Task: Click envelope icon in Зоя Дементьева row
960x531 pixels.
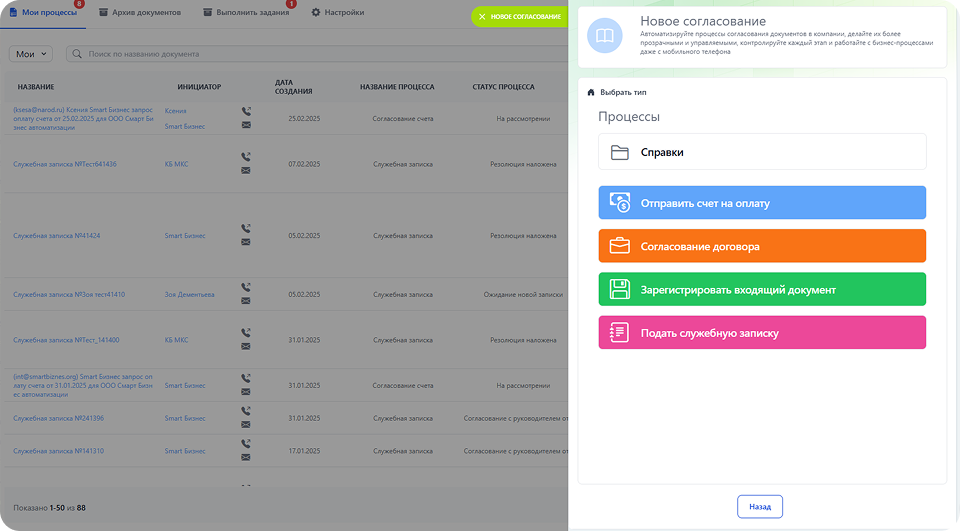Action: [x=246, y=301]
